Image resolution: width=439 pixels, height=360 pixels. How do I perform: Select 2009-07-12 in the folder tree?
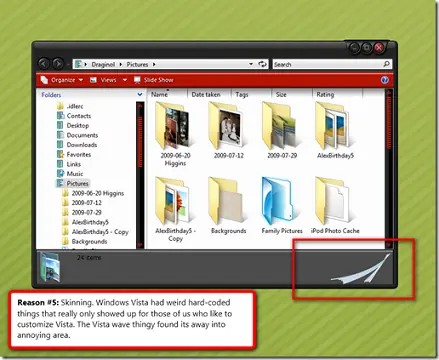click(x=82, y=203)
